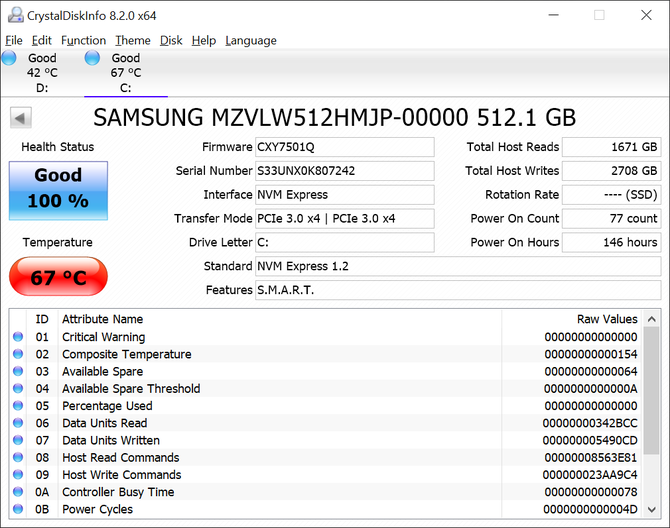Select the Controller Busy Time attribute name
This screenshot has height=528, width=670.
pyautogui.click(x=118, y=492)
